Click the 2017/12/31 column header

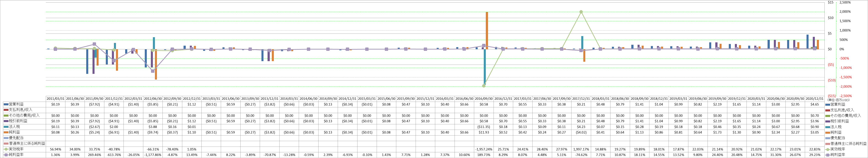581,99
